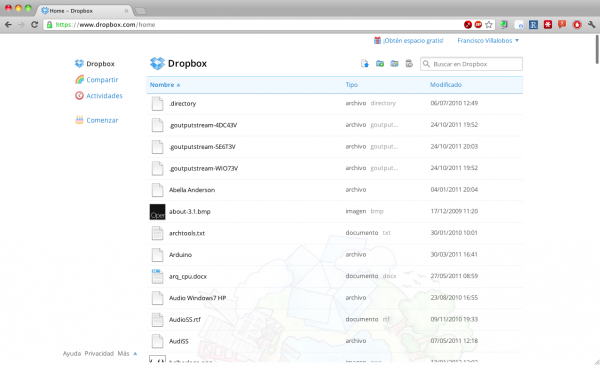Close the Home - Dropbox tab

pyautogui.click(x=126, y=11)
